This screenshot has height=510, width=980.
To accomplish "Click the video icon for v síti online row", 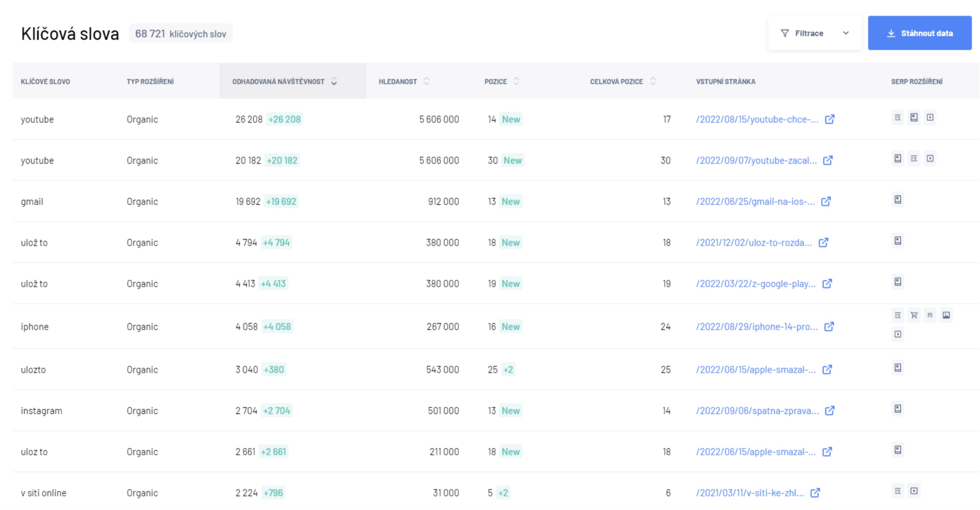I will tap(914, 491).
